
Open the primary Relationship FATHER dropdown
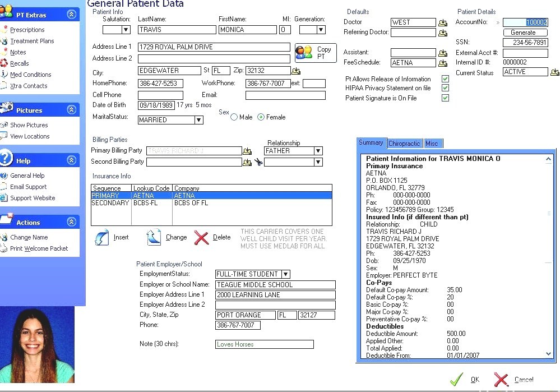tap(318, 151)
